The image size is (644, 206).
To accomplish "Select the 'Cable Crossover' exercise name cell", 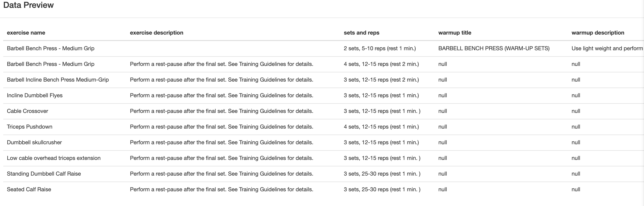I will (x=27, y=111).
